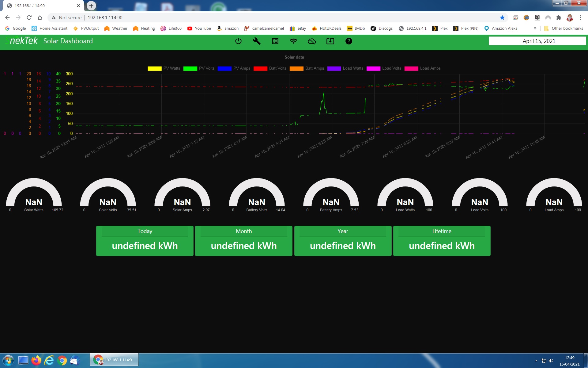Open the help question mark icon
This screenshot has width=588, height=368.
[x=349, y=41]
